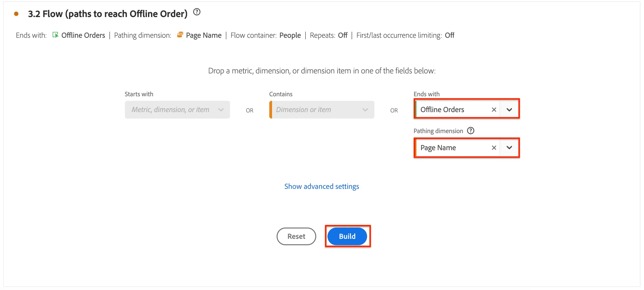Image resolution: width=644 pixels, height=290 pixels.
Task: Click the 'Drop a metric, dimension' instruction text
Action: tap(322, 71)
